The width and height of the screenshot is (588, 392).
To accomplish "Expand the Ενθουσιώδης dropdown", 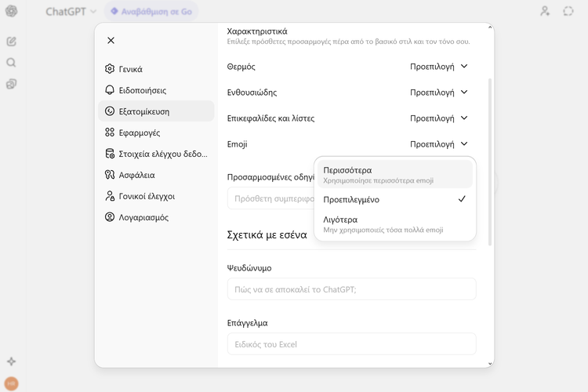I will pyautogui.click(x=438, y=93).
